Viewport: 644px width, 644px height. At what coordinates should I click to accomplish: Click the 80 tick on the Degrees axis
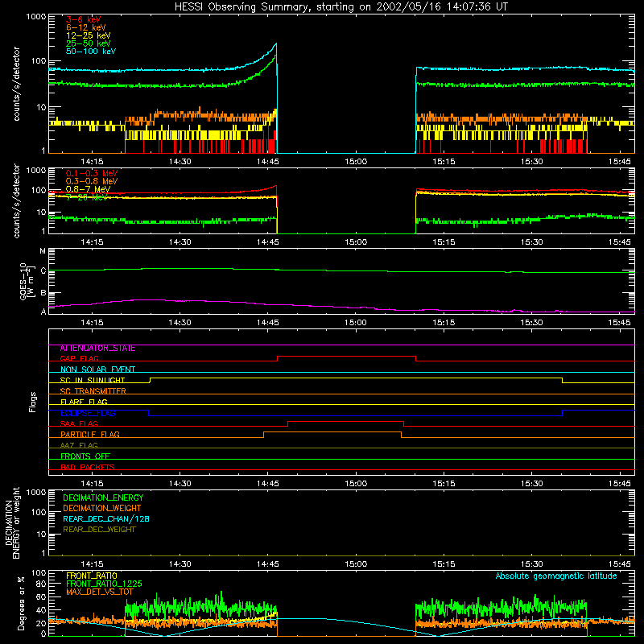tap(41, 584)
